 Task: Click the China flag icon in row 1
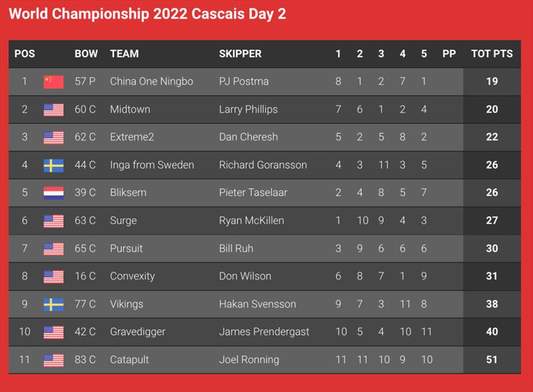tap(53, 82)
